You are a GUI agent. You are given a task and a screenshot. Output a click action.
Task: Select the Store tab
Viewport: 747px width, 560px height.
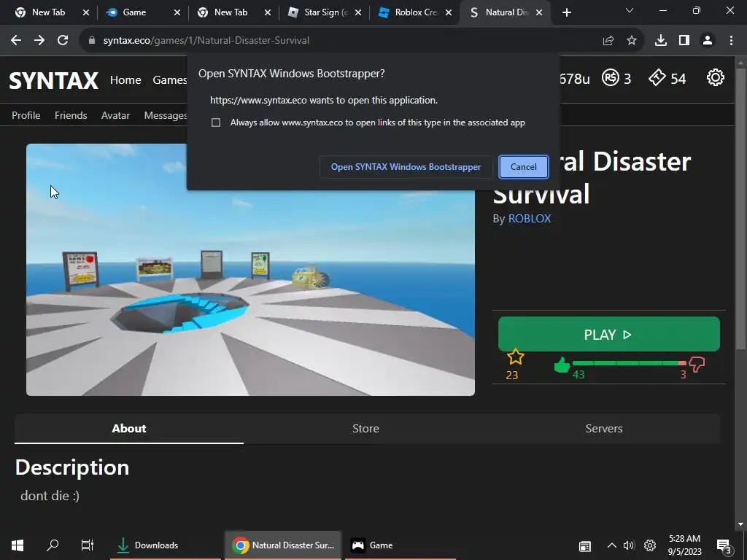[x=365, y=429]
